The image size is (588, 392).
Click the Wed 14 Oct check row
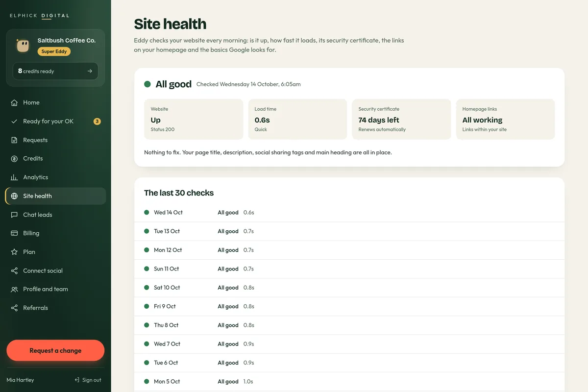pos(349,213)
